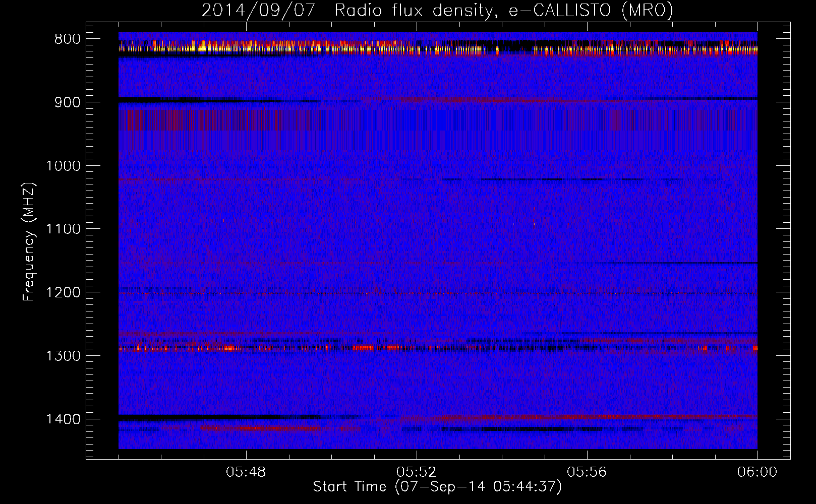Select the 1000 frequency axis label
816x504 pixels.
pyautogui.click(x=63, y=166)
